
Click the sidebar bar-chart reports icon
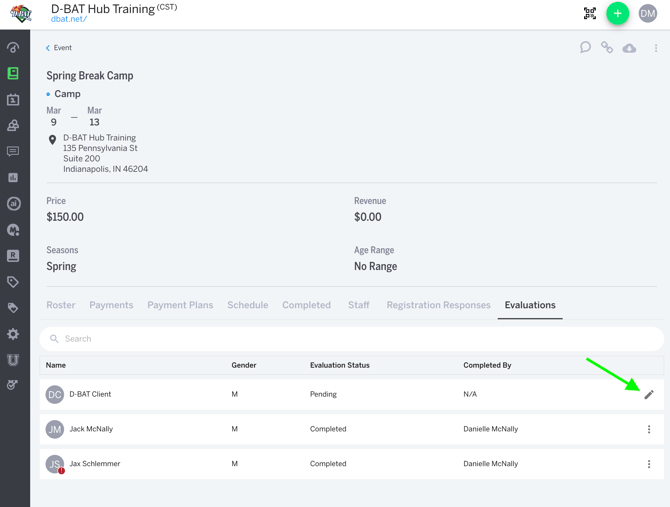coord(13,178)
